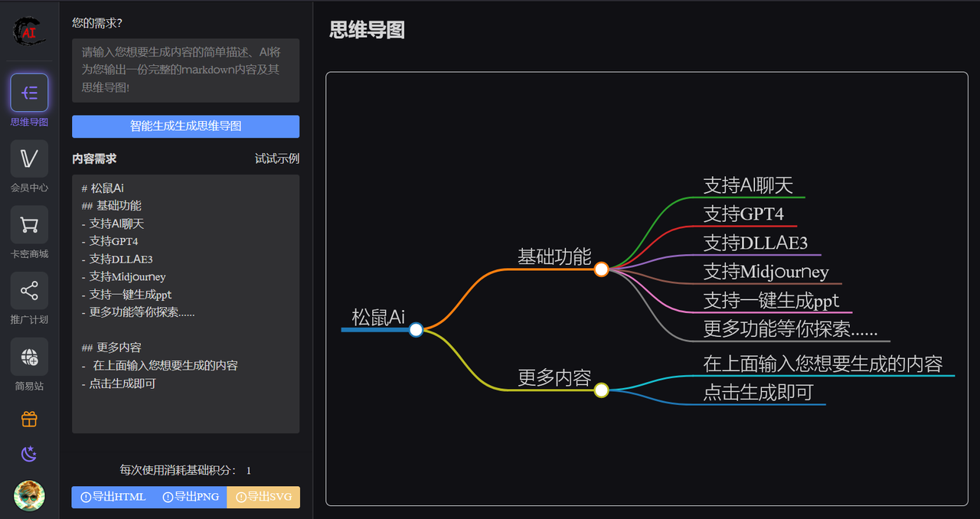This screenshot has height=519, width=980.
Task: Click the 智能生成生成思维导图 button
Action: (x=185, y=126)
